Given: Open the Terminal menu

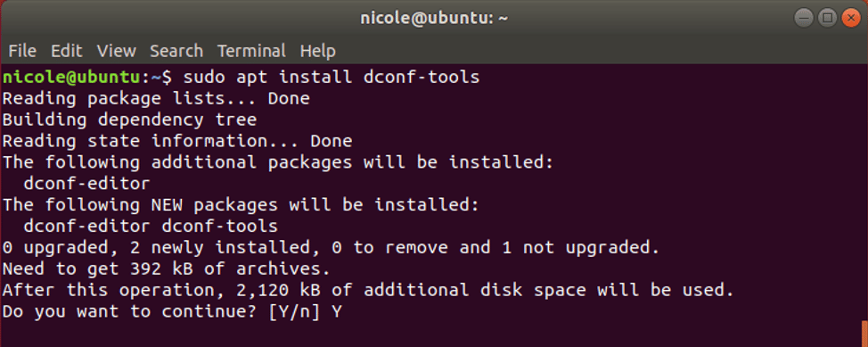Looking at the screenshot, I should pos(252,52).
